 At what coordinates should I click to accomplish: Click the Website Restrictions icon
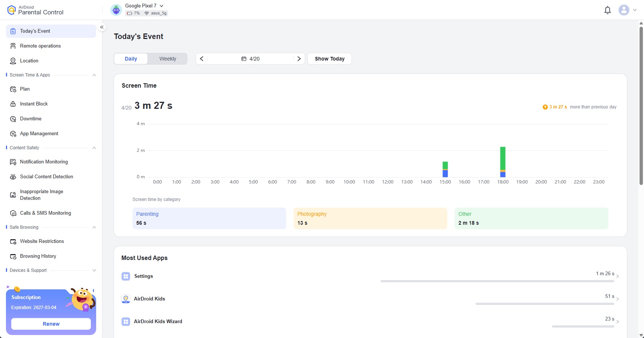[x=13, y=241]
